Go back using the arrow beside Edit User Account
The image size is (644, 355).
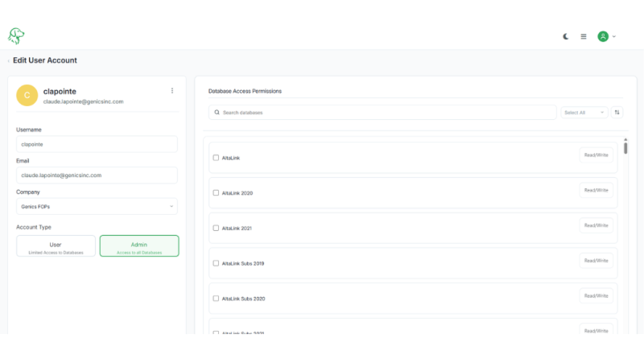[x=9, y=61]
